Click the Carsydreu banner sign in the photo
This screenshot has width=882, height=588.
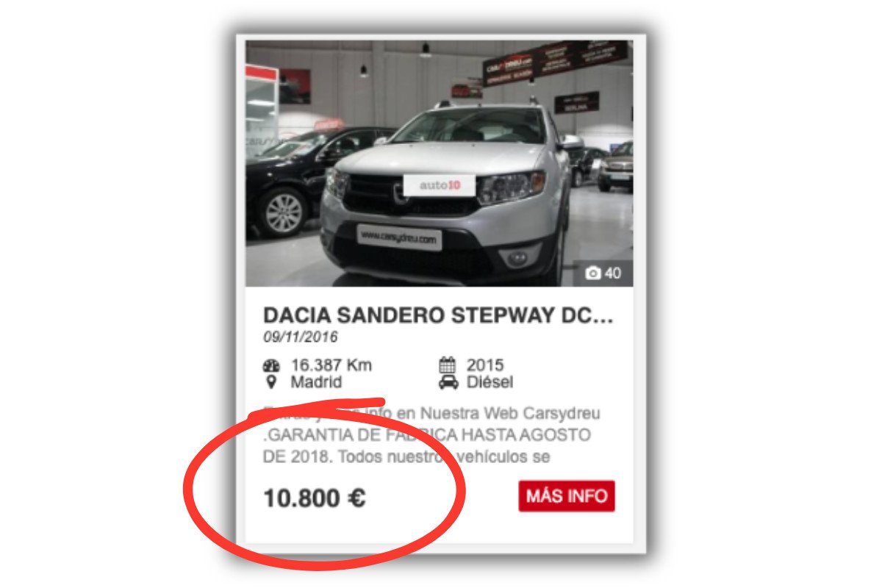[556, 62]
